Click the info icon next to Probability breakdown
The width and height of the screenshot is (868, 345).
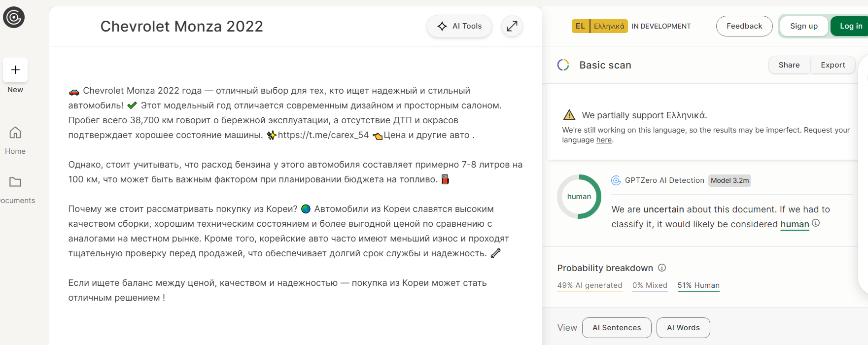tap(662, 268)
